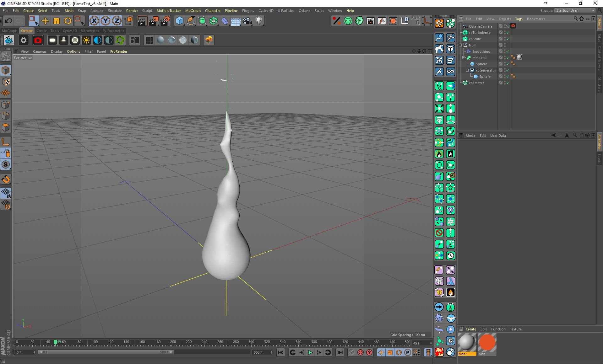Toggle xpEmitter enable checkmark
Viewport: 603px width, 364px height.
[x=508, y=83]
